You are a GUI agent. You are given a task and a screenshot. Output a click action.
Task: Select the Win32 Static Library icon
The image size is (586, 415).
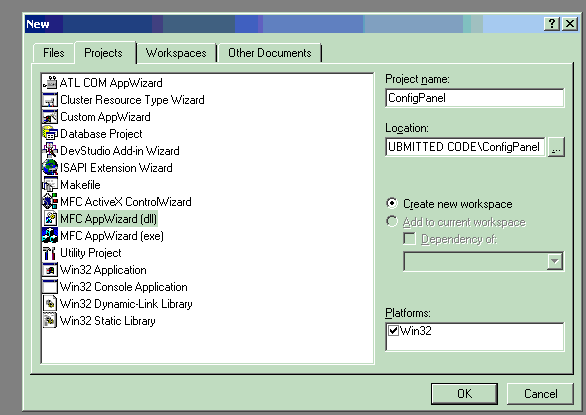click(x=50, y=321)
